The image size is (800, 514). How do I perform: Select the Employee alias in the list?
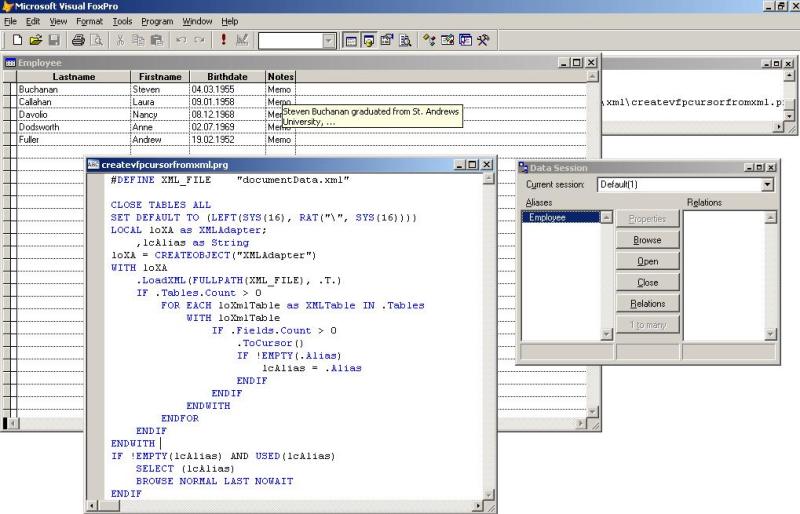(x=561, y=217)
